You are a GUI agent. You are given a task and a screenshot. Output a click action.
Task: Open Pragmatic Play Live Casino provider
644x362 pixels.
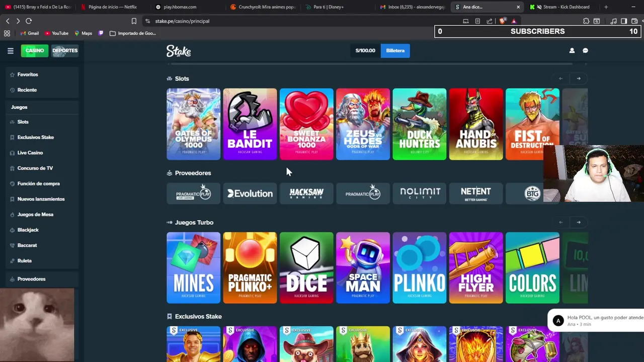(x=193, y=193)
